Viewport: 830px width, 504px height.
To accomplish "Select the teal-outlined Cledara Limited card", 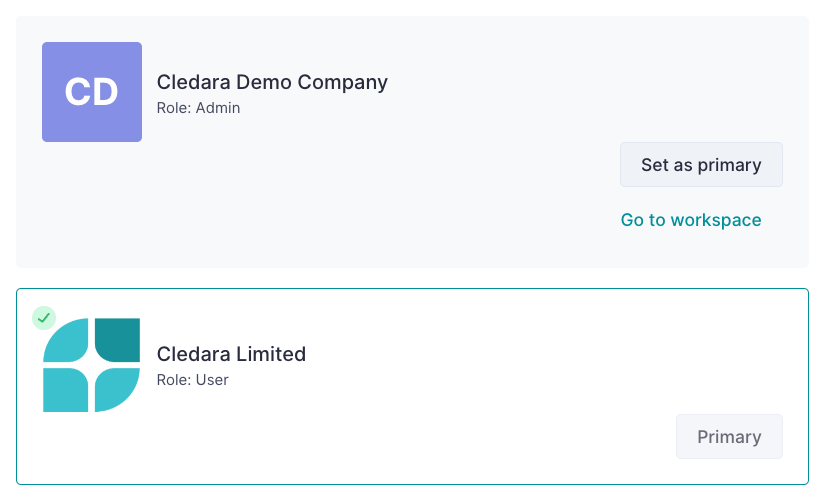I will tap(412, 386).
